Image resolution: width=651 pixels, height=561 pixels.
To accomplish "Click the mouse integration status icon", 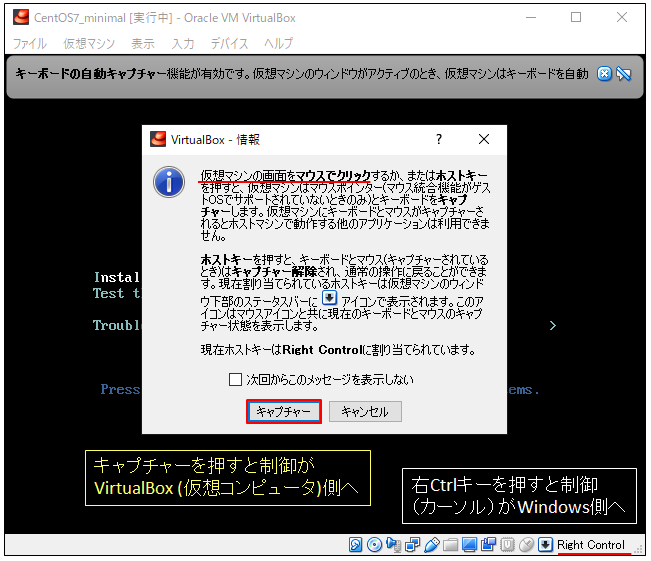I will tap(526, 545).
